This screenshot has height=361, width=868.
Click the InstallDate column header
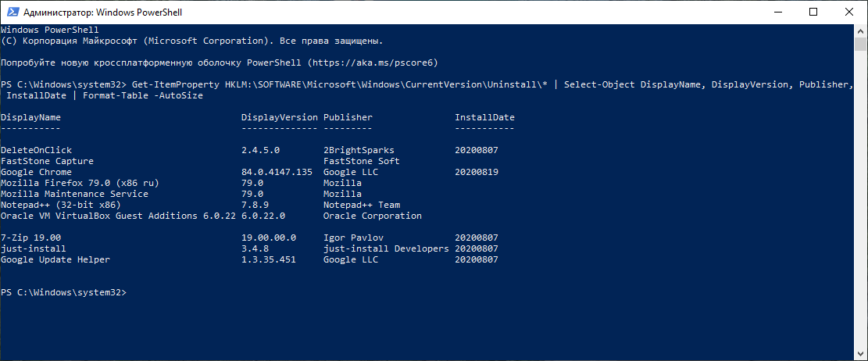(484, 117)
